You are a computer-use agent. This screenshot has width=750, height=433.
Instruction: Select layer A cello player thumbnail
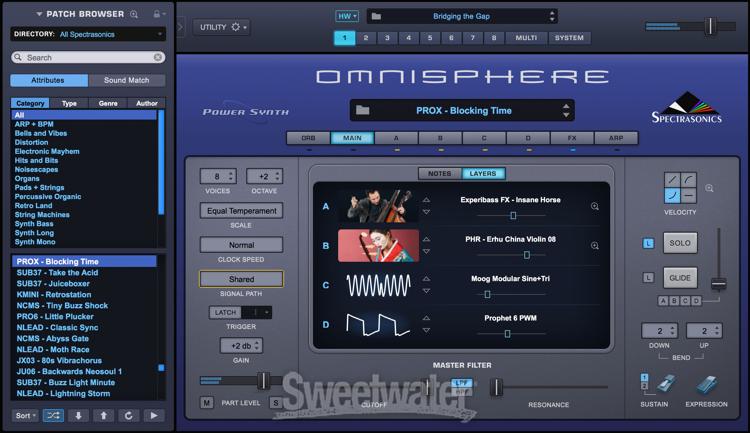coord(378,206)
